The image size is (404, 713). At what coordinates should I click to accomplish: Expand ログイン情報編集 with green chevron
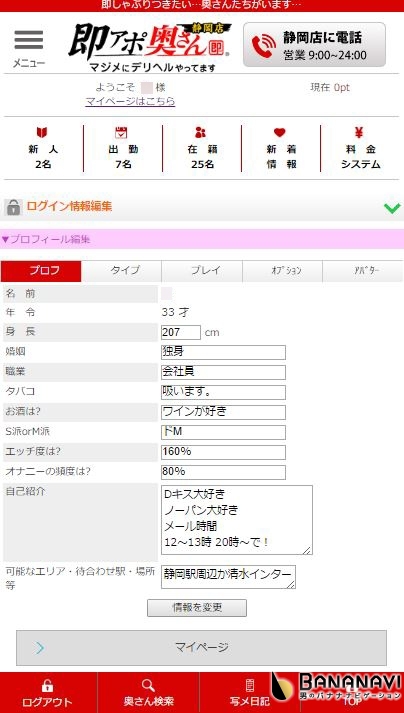click(392, 208)
